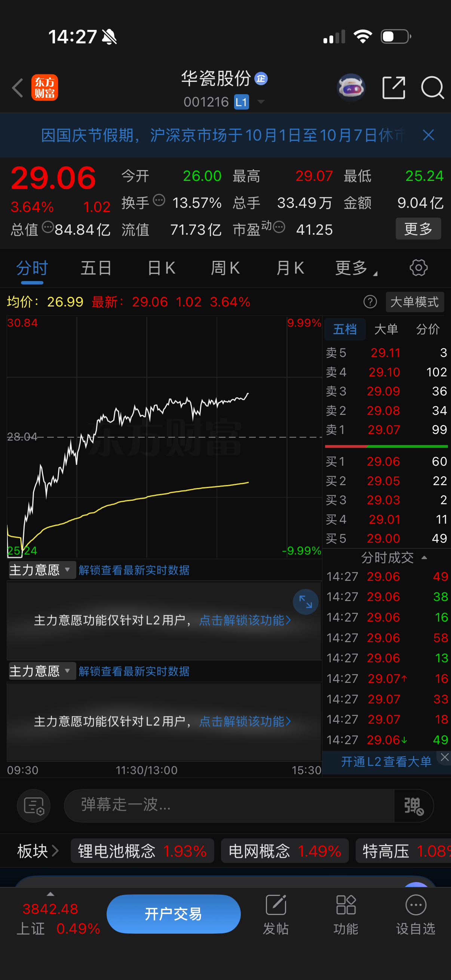The width and height of the screenshot is (451, 980).
Task: Toggle the 弹 danmaku switch
Action: 414,806
